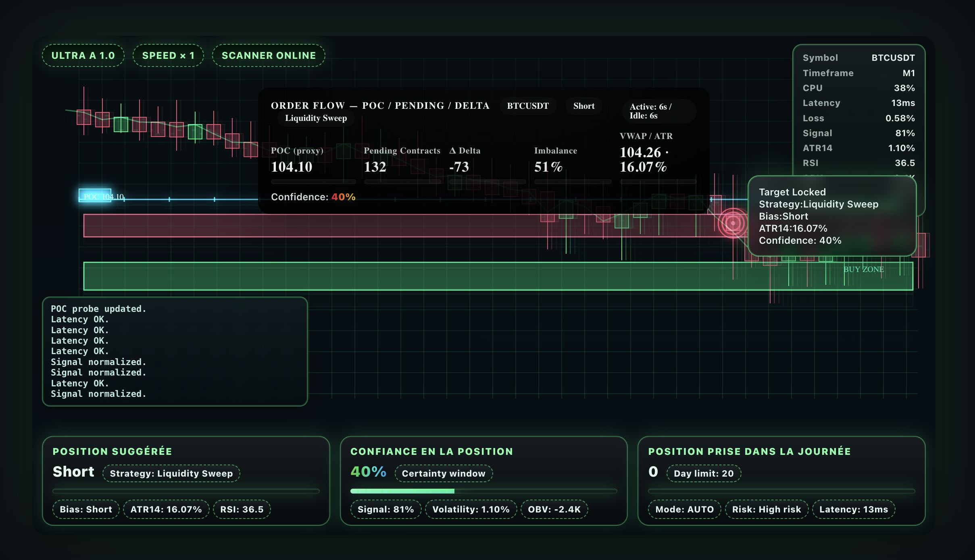Select the Signal normalized log entry
The image size is (975, 560).
pyautogui.click(x=98, y=362)
